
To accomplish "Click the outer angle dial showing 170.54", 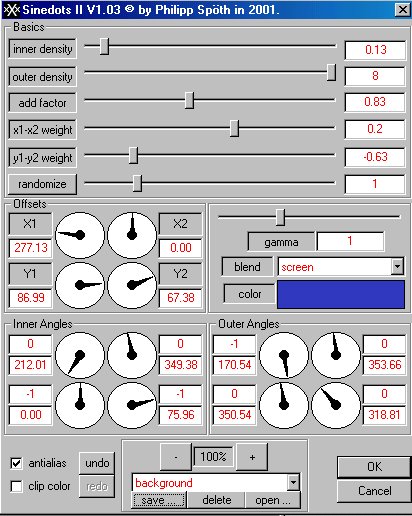I will point(284,355).
